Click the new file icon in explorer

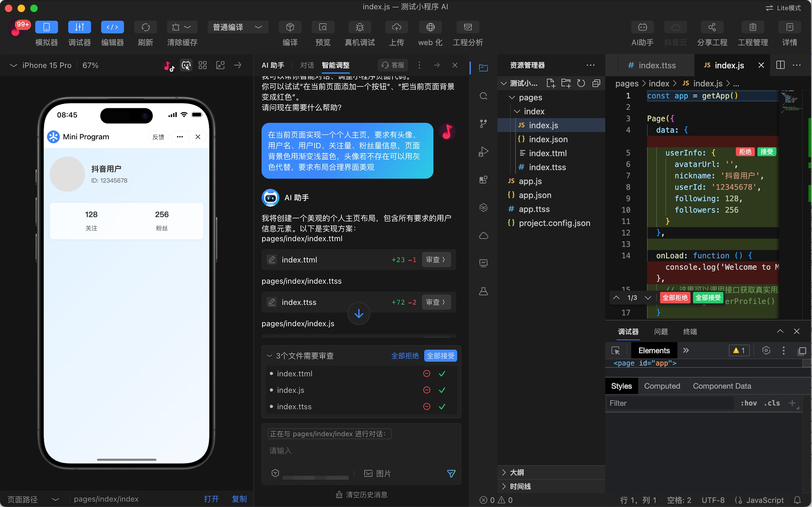[551, 83]
